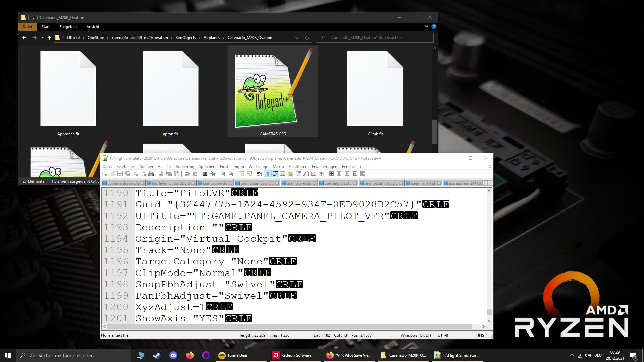Click the Cut scissors icon

(161, 174)
